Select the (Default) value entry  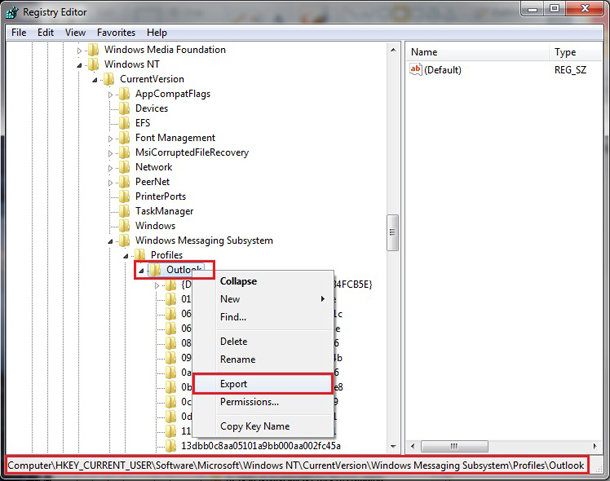(443, 70)
